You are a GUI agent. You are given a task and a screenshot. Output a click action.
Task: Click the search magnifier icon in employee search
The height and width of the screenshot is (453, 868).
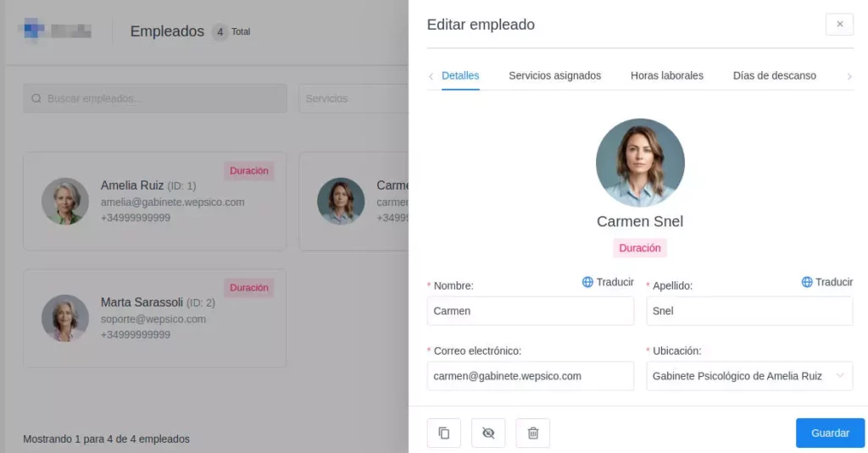(36, 99)
